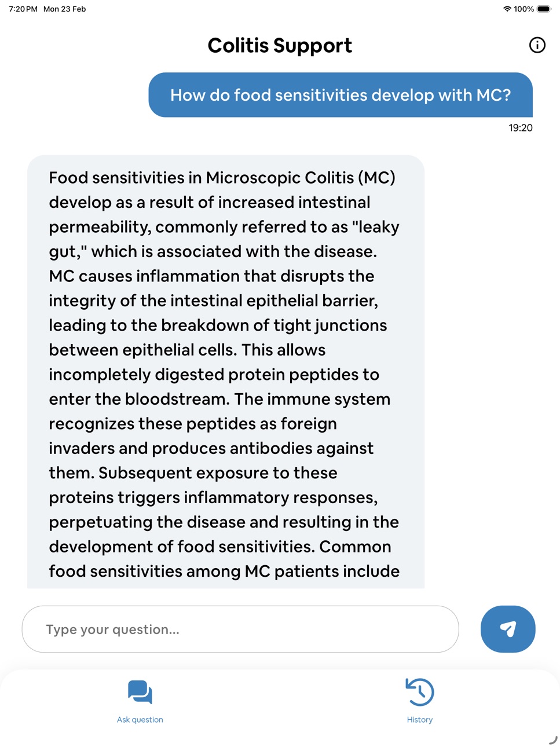560x747 pixels.
Task: Switch to the History tab label
Action: tap(420, 720)
